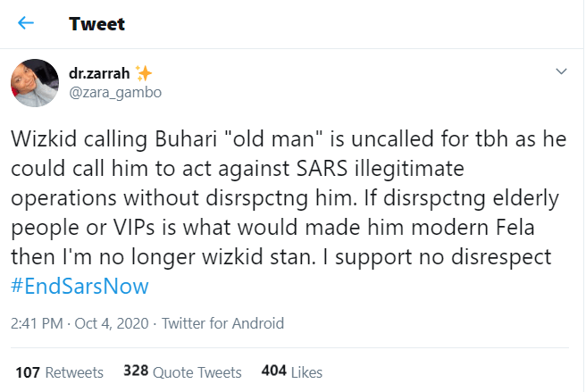Click the back arrow icon

(26, 23)
